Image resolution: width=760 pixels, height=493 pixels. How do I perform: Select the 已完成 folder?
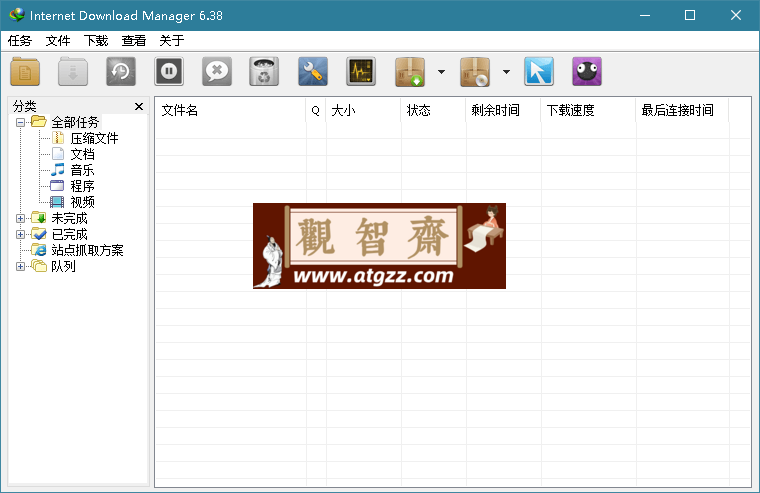pyautogui.click(x=69, y=234)
